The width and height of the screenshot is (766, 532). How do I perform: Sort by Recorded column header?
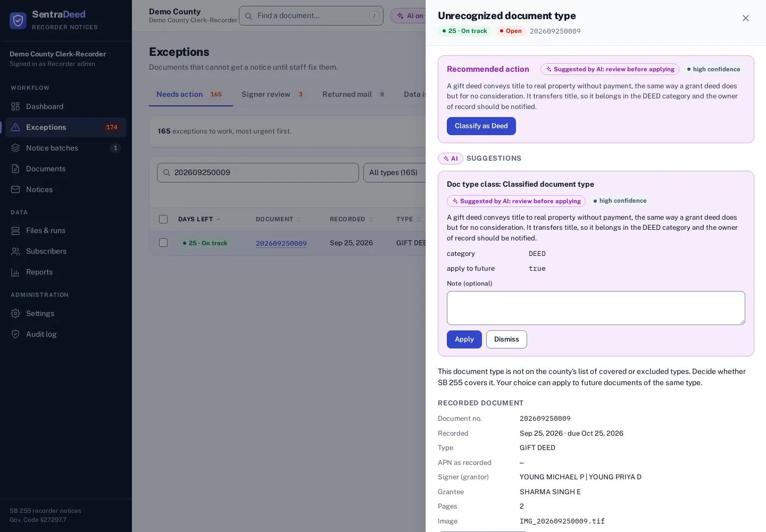[x=351, y=219]
